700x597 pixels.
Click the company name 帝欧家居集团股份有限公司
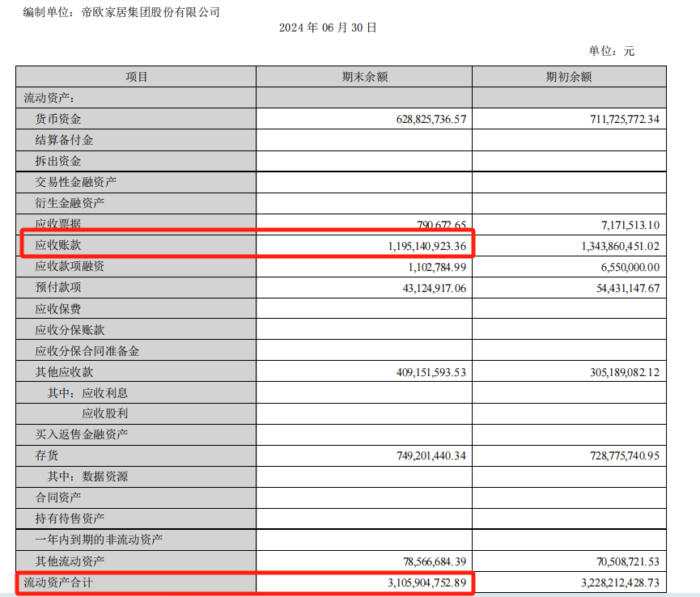click(151, 12)
